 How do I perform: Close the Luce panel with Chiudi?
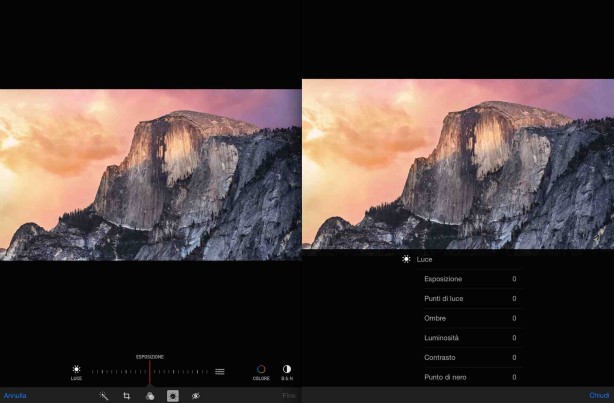click(x=599, y=396)
